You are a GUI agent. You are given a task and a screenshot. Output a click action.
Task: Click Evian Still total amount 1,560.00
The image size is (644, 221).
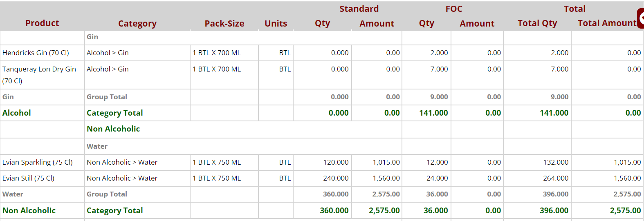point(627,178)
